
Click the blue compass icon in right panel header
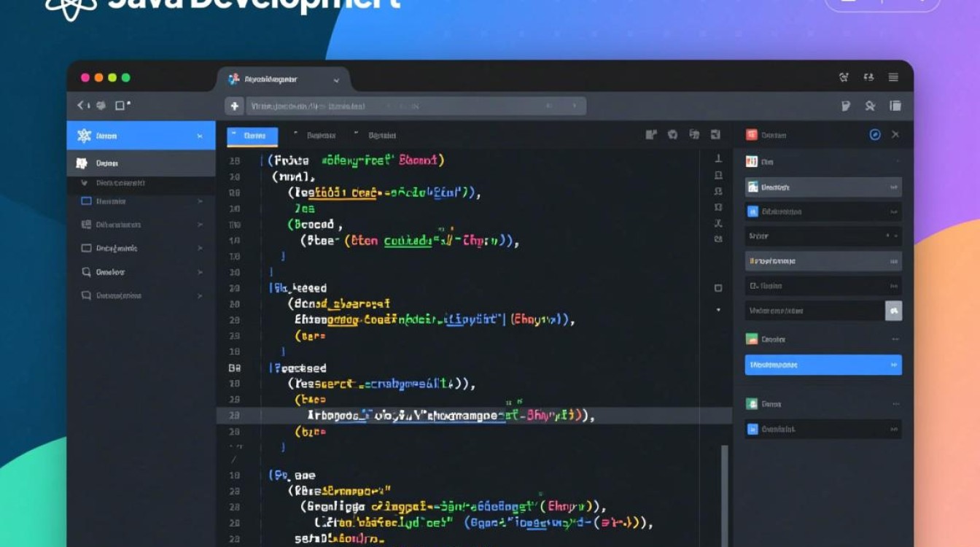875,135
